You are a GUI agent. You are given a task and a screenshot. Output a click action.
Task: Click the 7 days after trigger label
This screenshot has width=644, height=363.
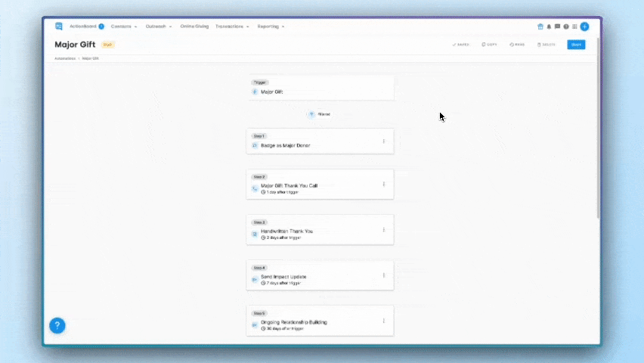click(281, 283)
